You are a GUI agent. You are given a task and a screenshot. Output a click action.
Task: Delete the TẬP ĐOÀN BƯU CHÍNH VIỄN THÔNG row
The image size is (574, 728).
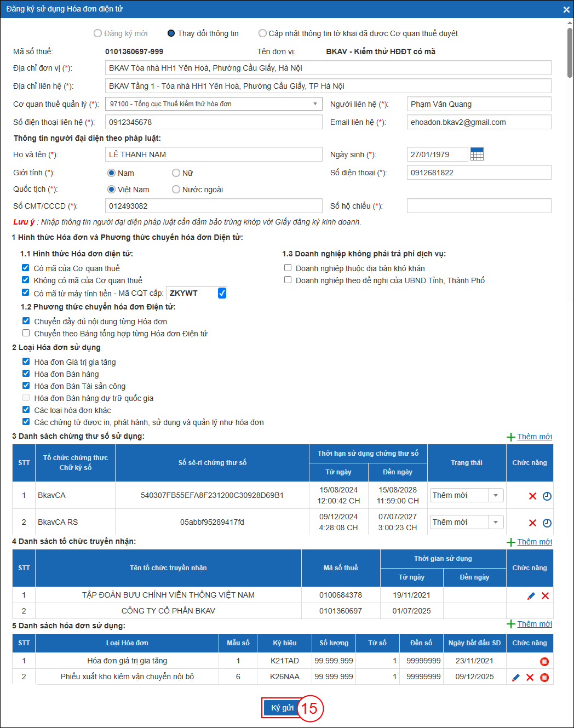click(545, 595)
